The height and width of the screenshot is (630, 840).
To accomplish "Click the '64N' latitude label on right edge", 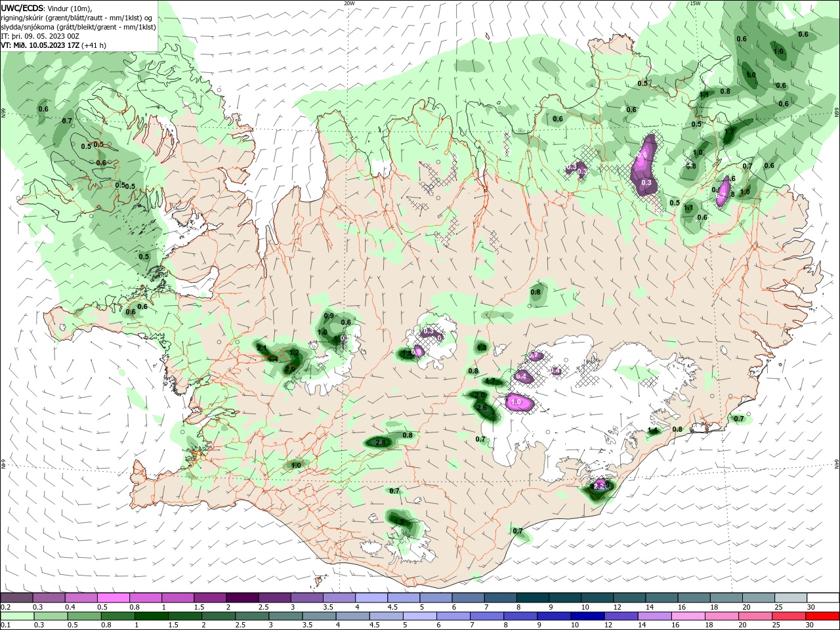I will [x=837, y=464].
